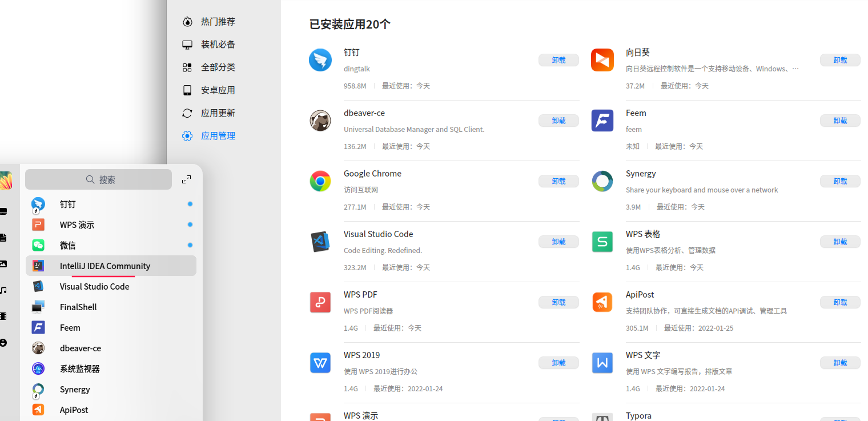
Task: Click the launcher search box
Action: point(98,179)
